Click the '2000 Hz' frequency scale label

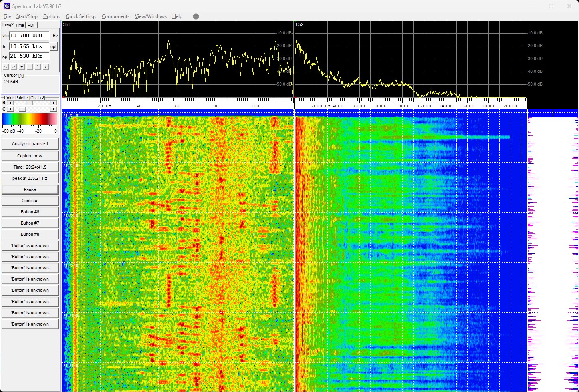pyautogui.click(x=321, y=106)
